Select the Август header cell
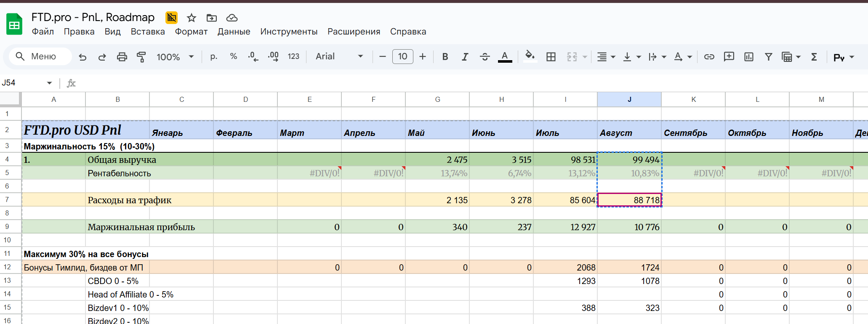Screen dimensions: 868x324 629,130
